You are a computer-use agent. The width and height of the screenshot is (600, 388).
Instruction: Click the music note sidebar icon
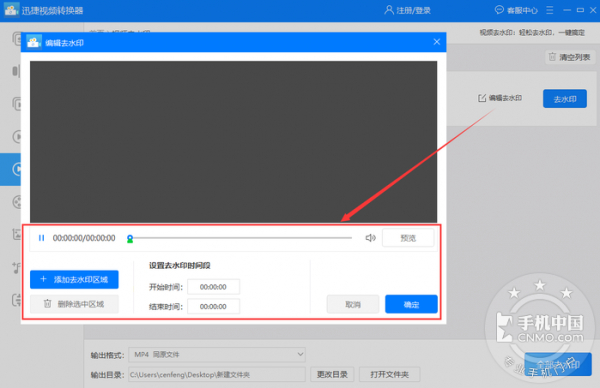pyautogui.click(x=16, y=267)
